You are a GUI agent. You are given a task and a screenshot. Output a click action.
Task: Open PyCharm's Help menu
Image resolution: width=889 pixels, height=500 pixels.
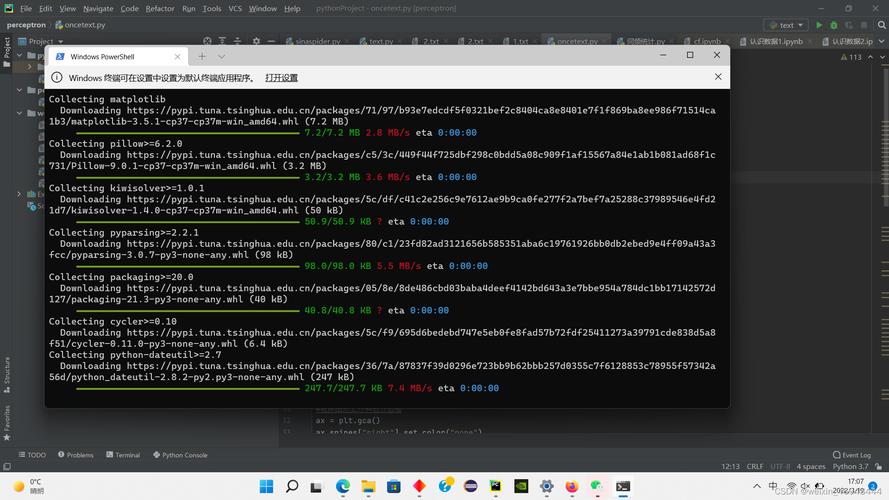292,9
